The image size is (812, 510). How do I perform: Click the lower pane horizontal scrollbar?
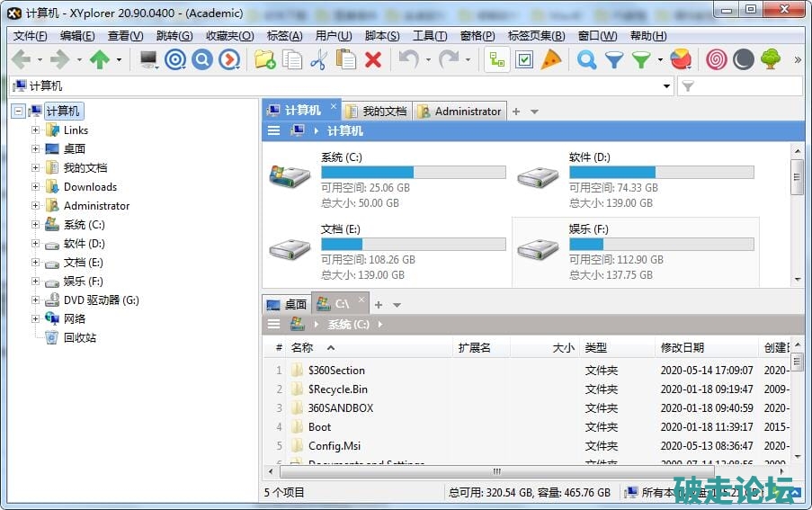(497, 471)
